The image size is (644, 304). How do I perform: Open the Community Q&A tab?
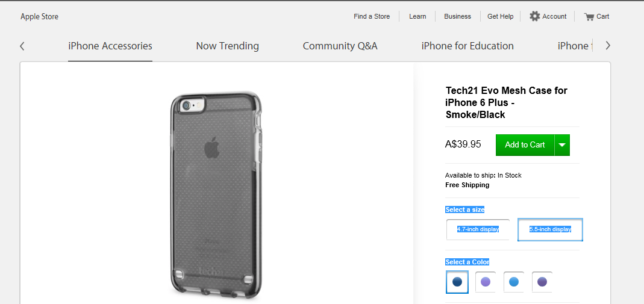(x=340, y=46)
